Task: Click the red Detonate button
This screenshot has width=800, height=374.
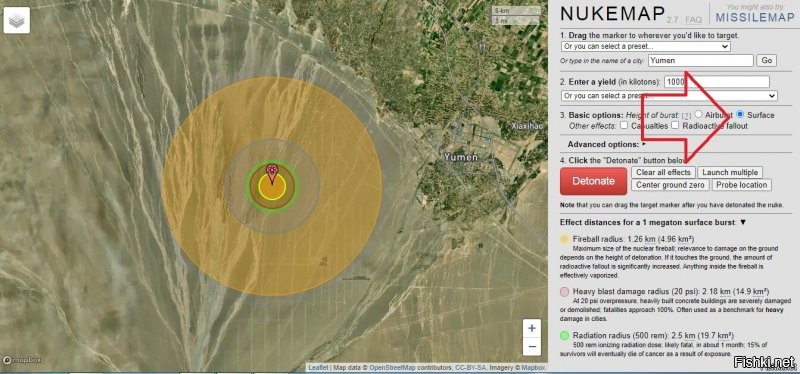Action: tap(593, 181)
